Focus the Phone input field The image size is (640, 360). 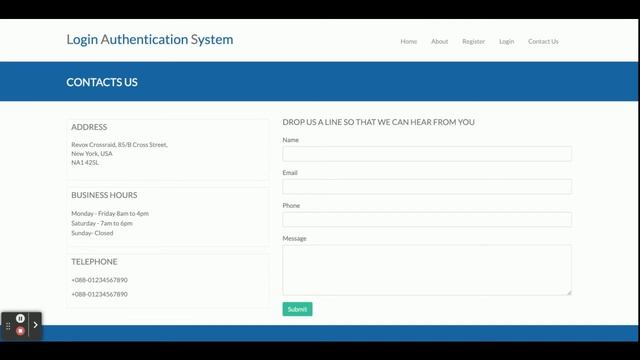pos(427,219)
